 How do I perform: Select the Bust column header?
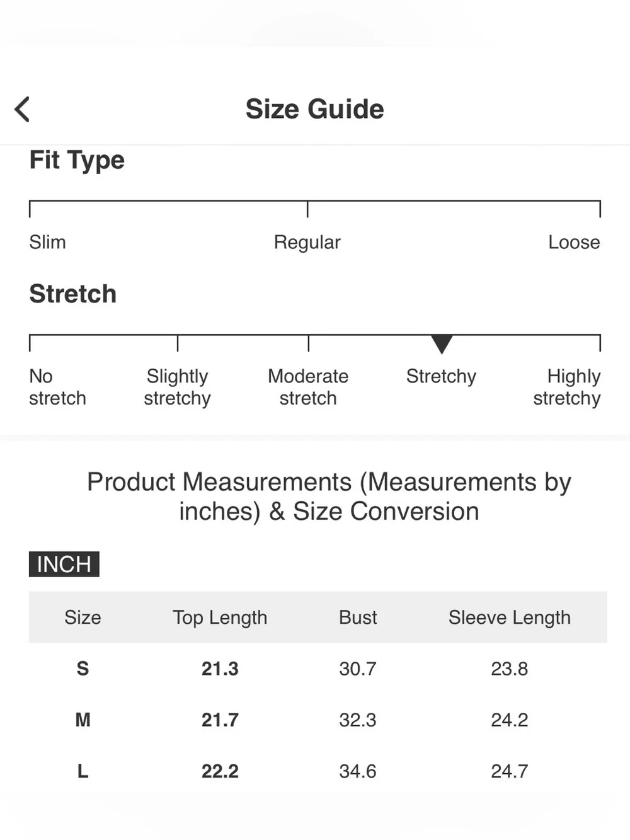(358, 617)
